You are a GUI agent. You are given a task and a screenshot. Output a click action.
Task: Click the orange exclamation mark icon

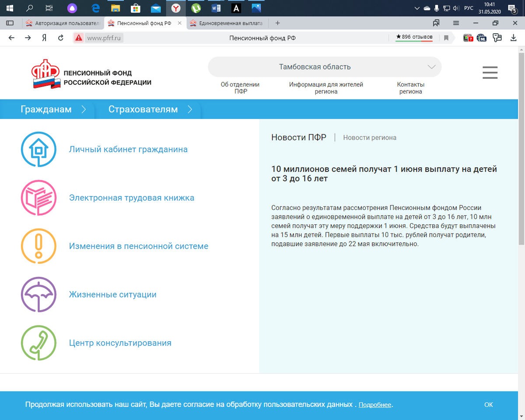click(38, 246)
